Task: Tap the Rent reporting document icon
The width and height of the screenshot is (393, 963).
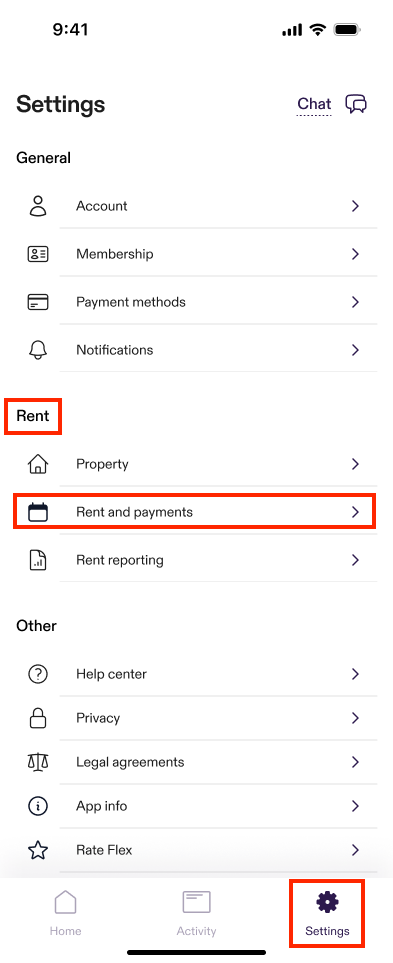Action: coord(38,559)
